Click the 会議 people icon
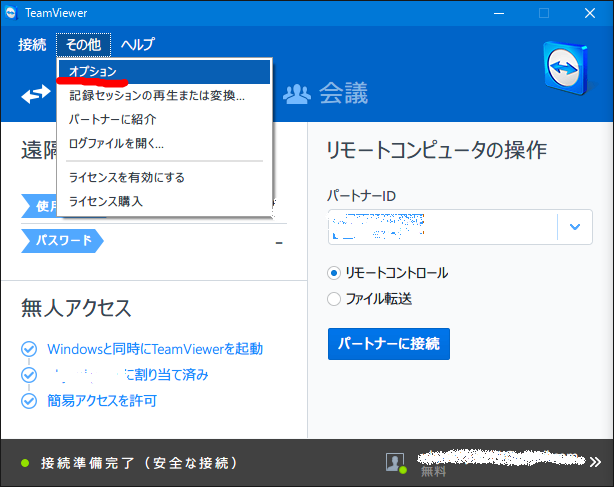The height and width of the screenshot is (487, 614). pyautogui.click(x=296, y=94)
